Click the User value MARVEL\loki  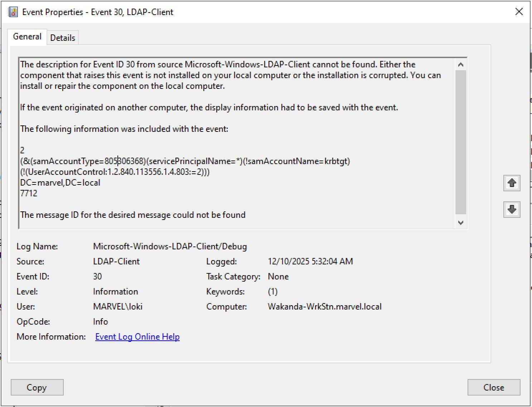[117, 307]
